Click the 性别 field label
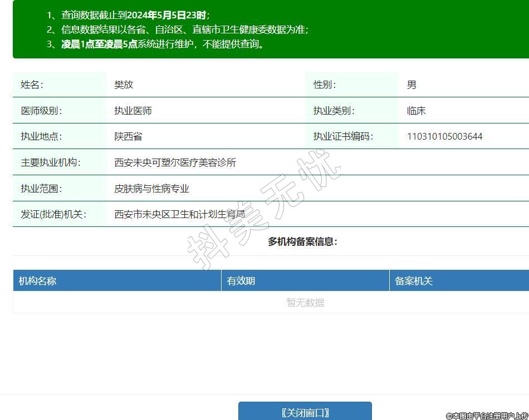This screenshot has height=420, width=529. [x=325, y=85]
